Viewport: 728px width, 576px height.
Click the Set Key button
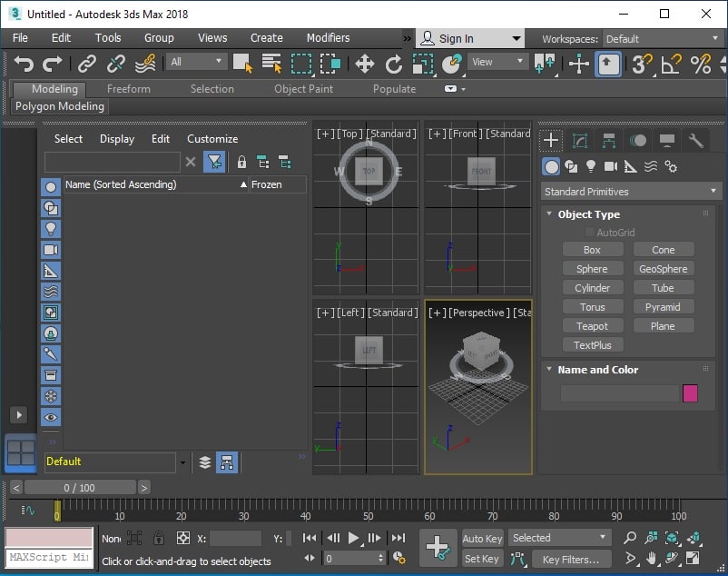482,559
